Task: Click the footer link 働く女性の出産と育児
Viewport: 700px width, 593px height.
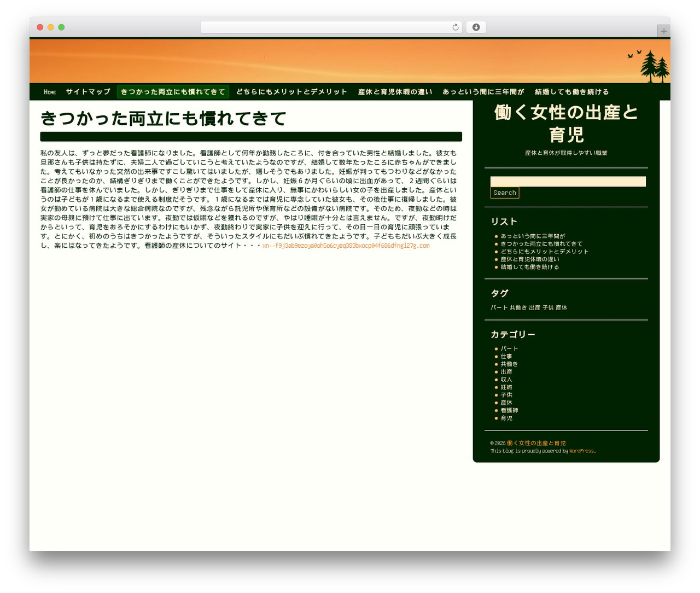Action: click(x=536, y=443)
